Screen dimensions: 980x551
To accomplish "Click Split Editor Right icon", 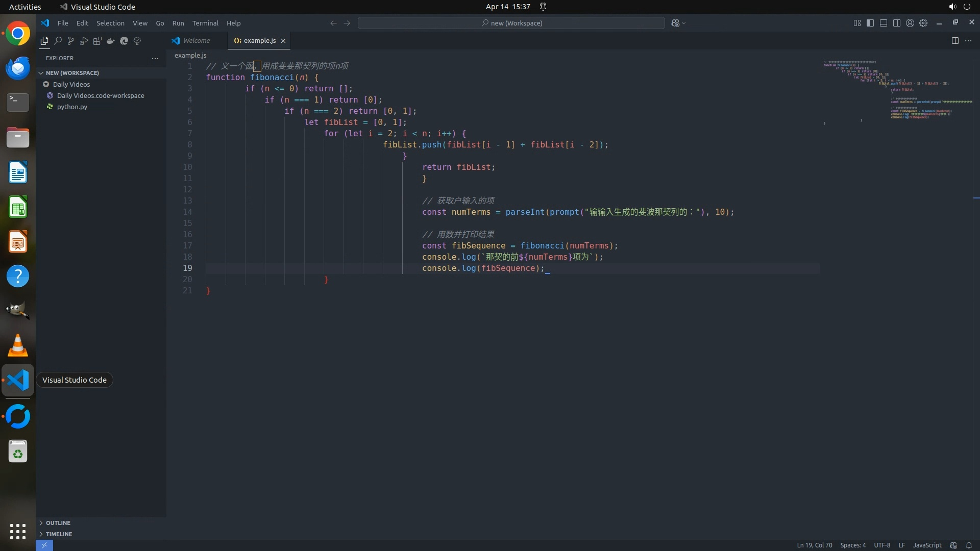I will click(x=955, y=41).
